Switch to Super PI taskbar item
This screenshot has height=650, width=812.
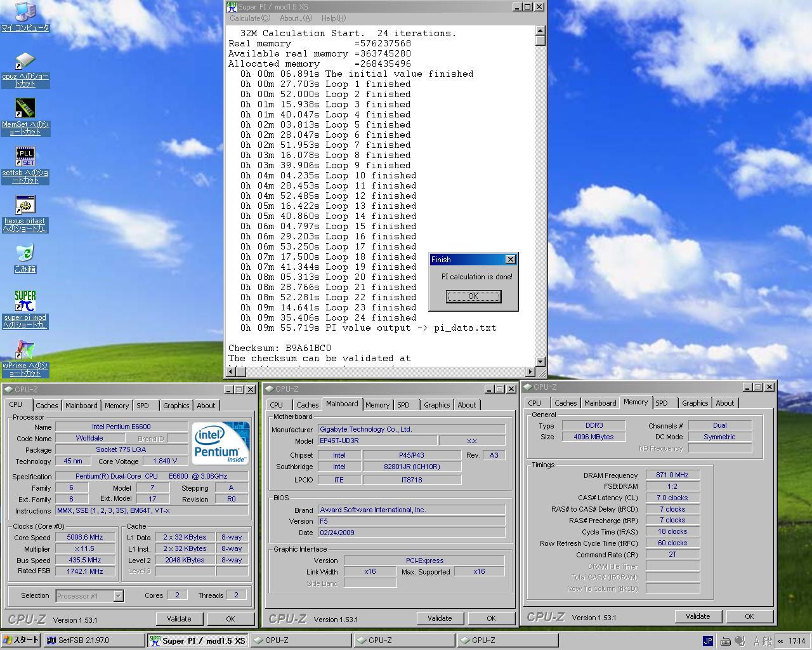(197, 640)
